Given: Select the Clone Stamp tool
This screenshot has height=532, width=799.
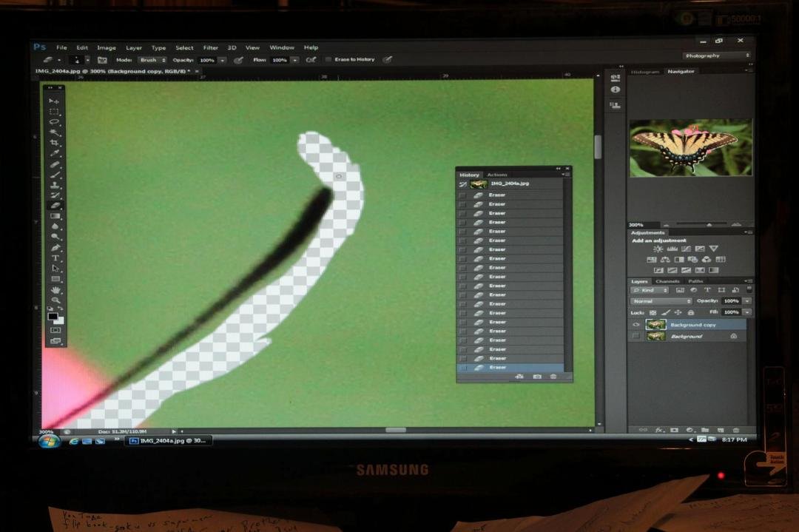Looking at the screenshot, I should [x=54, y=185].
